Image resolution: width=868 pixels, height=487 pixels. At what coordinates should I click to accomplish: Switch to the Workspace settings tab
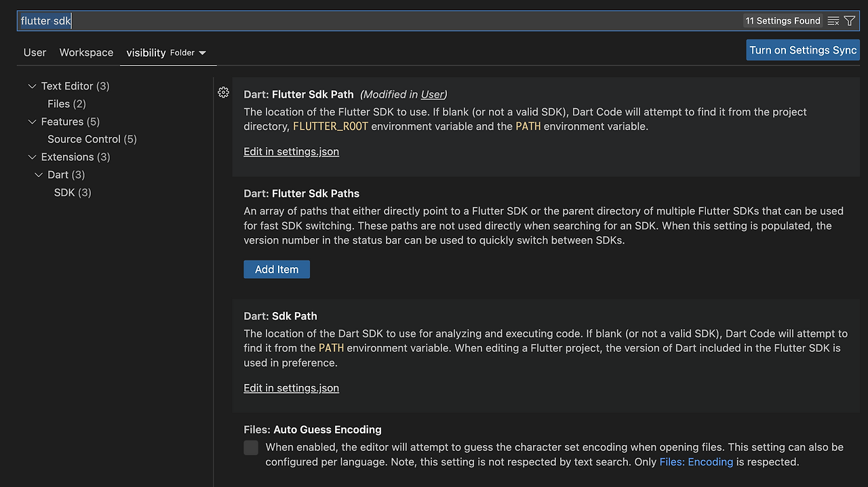pyautogui.click(x=86, y=52)
